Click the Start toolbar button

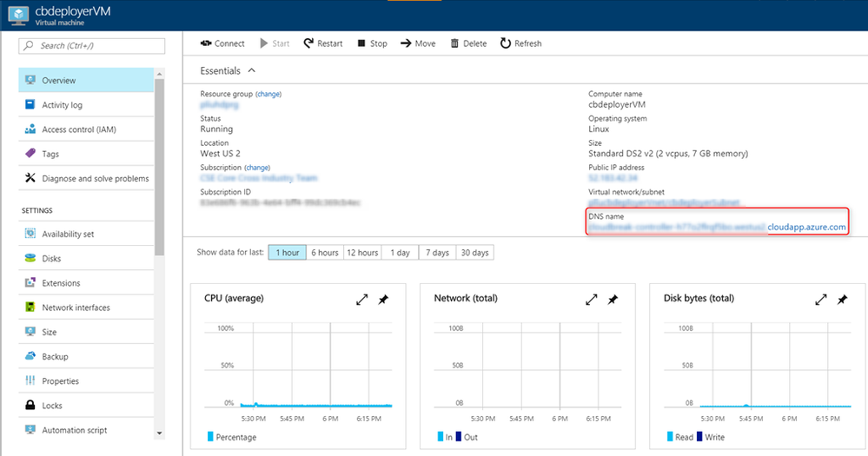click(275, 43)
